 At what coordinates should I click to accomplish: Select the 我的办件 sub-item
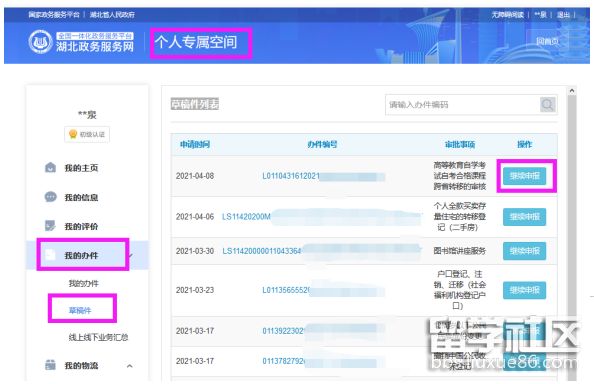(x=83, y=283)
